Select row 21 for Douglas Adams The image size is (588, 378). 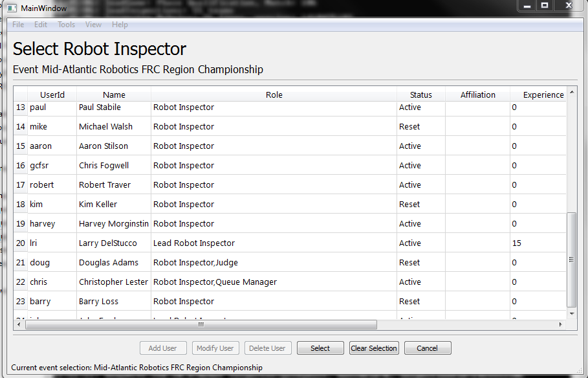[21, 263]
